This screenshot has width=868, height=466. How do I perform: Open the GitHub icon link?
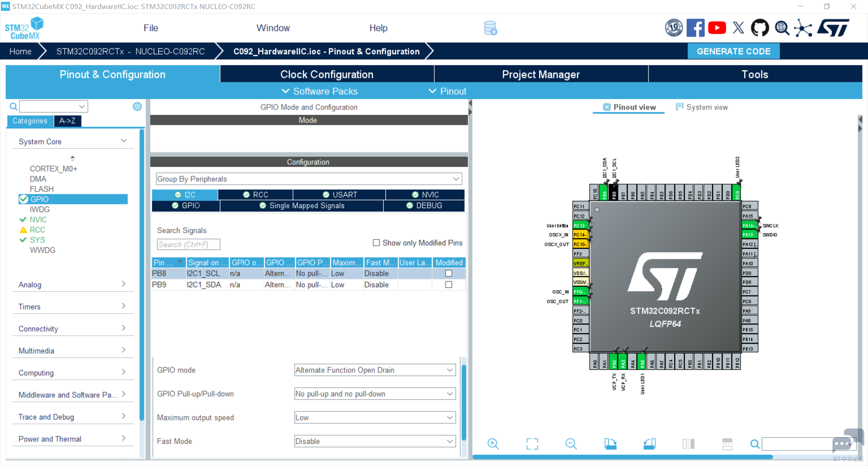point(759,28)
